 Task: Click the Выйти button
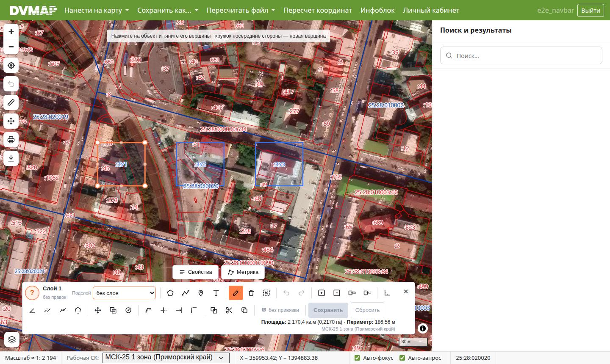(x=591, y=10)
